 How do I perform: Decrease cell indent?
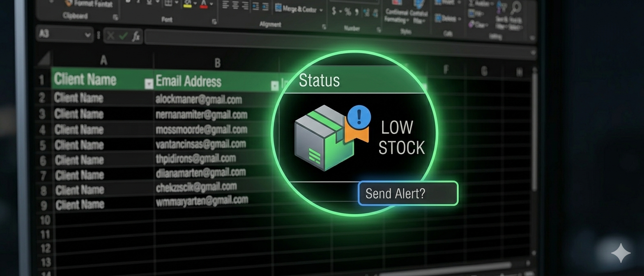[x=256, y=7]
